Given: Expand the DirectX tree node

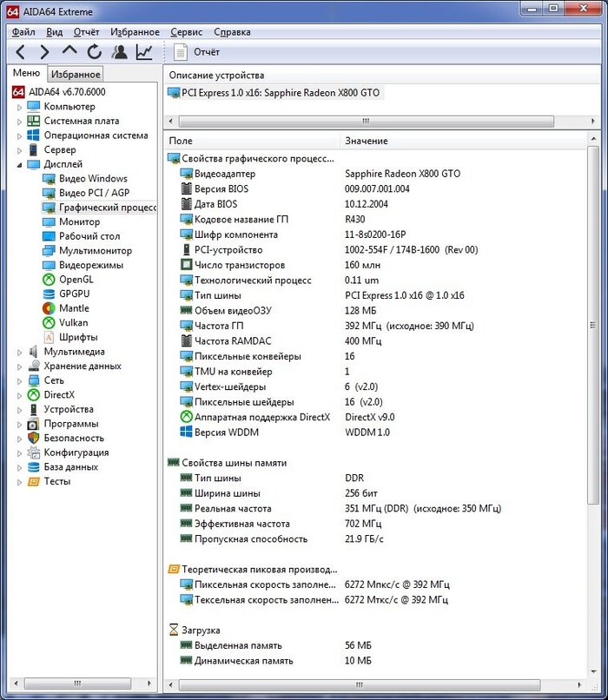Looking at the screenshot, I should (20, 395).
